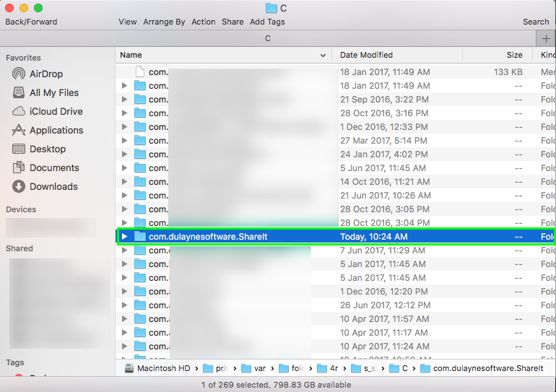556x392 pixels.
Task: Open Downloads from the sidebar
Action: pos(53,186)
